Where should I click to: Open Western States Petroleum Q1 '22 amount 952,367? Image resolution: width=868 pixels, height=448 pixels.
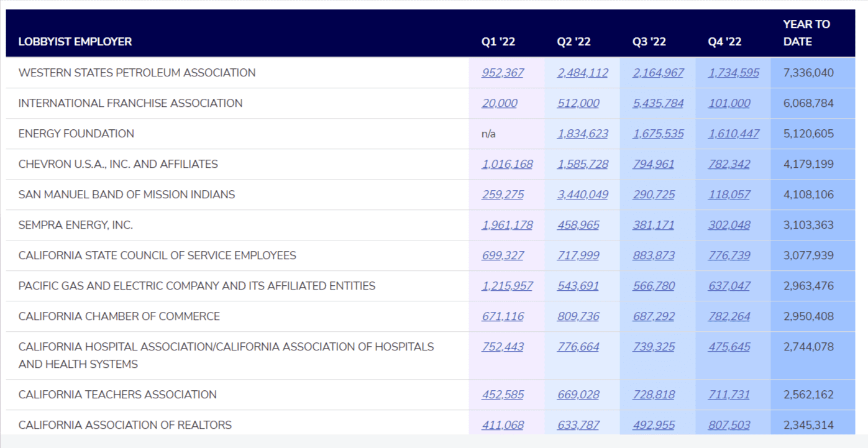point(502,73)
